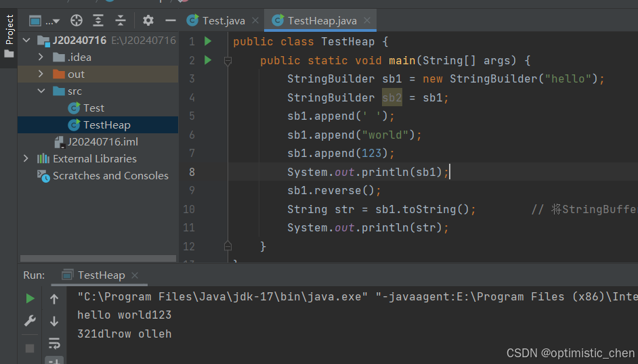Expand the out folder
The image size is (638, 364).
click(x=41, y=74)
